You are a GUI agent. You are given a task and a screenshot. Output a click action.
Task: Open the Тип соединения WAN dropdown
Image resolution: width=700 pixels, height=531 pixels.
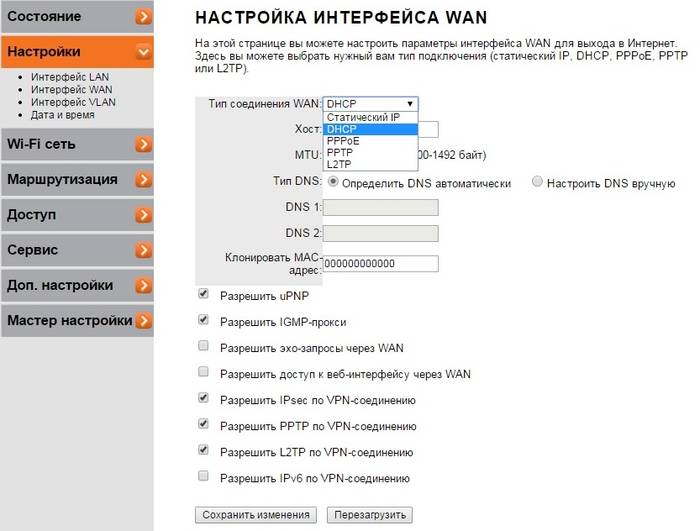tap(370, 103)
